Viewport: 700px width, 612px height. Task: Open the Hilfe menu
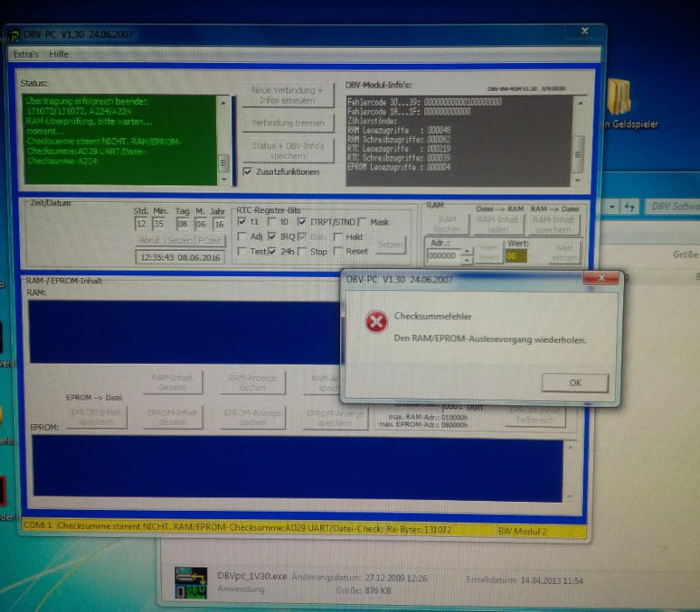59,54
